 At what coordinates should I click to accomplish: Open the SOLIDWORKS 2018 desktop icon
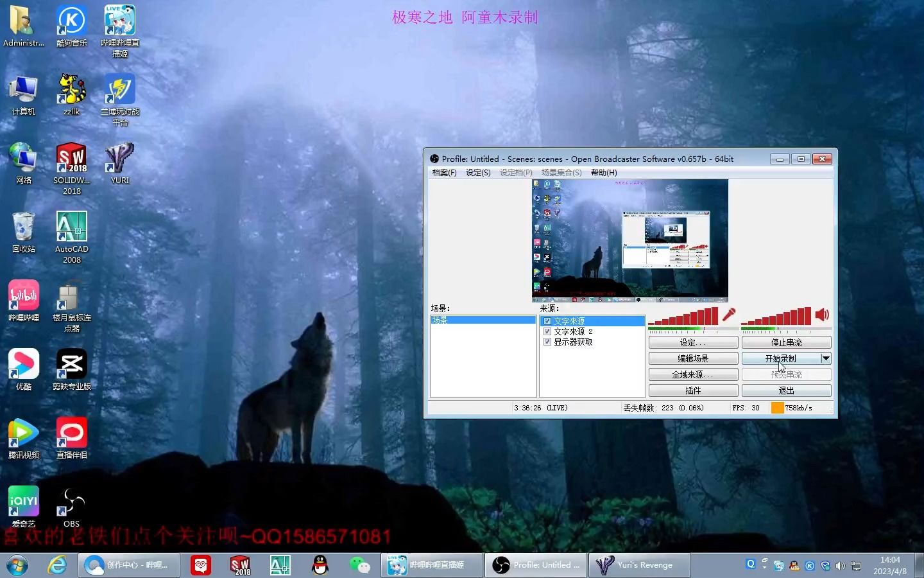72,169
